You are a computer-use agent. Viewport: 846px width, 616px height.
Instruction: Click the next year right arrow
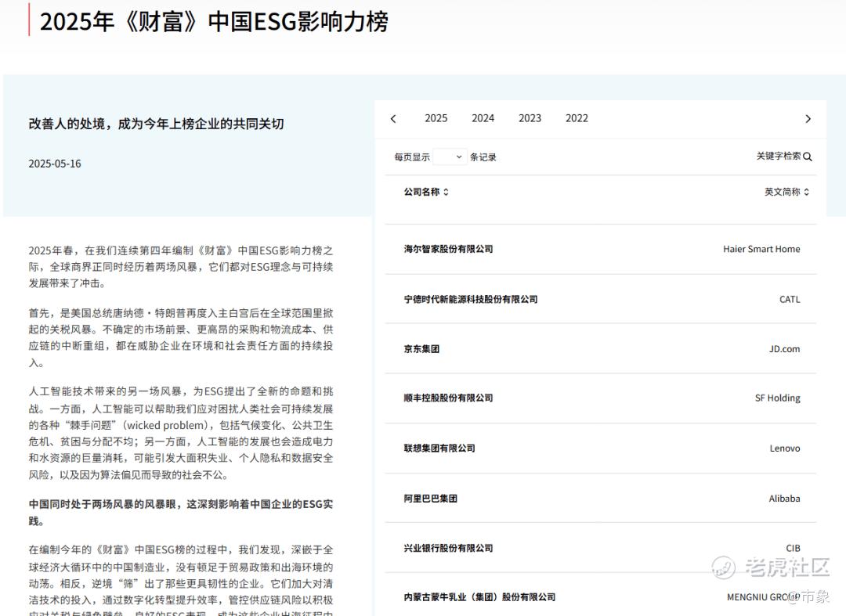pos(808,119)
